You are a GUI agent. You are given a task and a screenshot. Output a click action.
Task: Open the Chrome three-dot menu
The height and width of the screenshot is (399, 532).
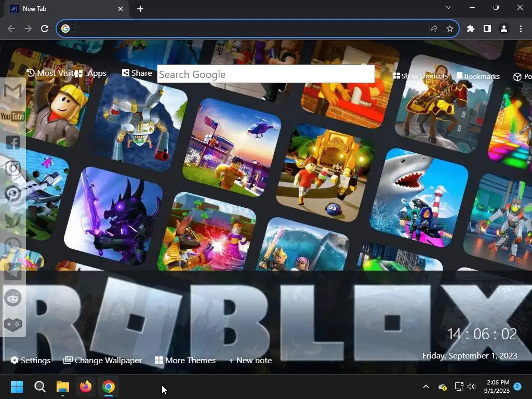(x=521, y=29)
